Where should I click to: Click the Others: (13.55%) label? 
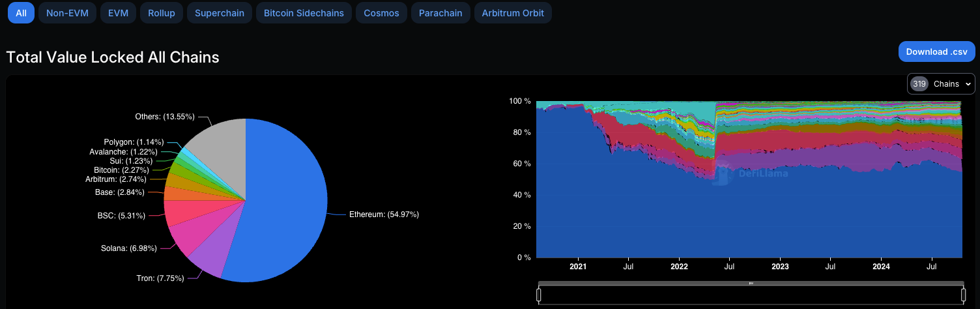point(164,117)
